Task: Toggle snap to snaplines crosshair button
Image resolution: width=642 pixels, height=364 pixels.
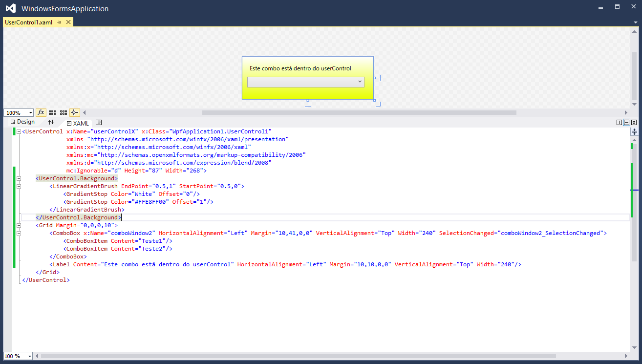Action: click(75, 112)
